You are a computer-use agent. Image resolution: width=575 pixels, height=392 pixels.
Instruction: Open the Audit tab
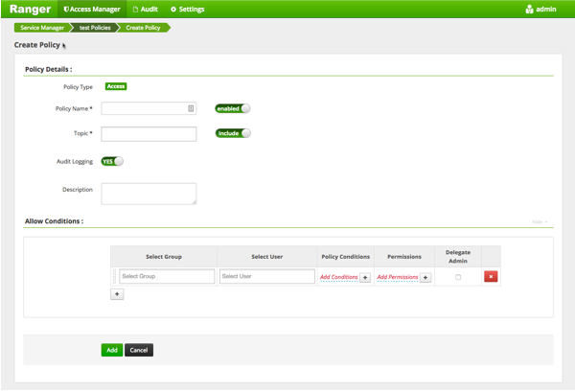click(x=145, y=9)
